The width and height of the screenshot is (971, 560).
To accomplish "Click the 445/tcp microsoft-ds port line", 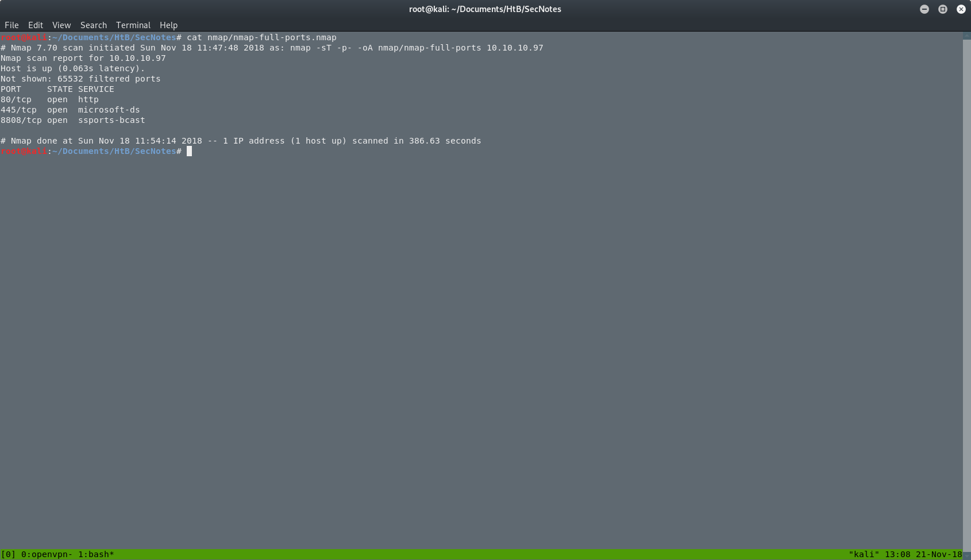I will [x=70, y=110].
